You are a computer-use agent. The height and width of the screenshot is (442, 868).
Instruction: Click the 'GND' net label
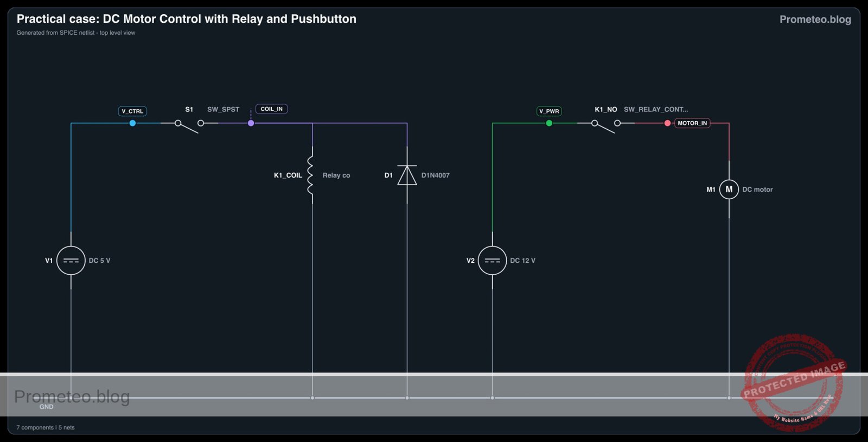pos(46,407)
